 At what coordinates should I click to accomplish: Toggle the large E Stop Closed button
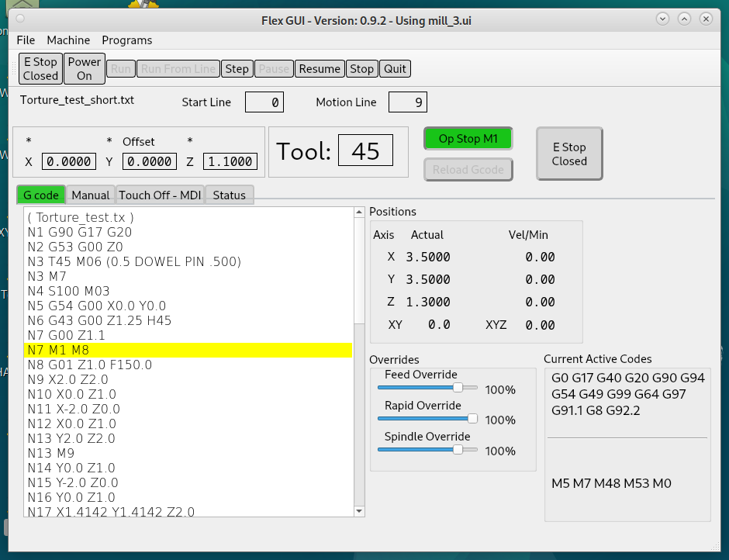(x=569, y=154)
